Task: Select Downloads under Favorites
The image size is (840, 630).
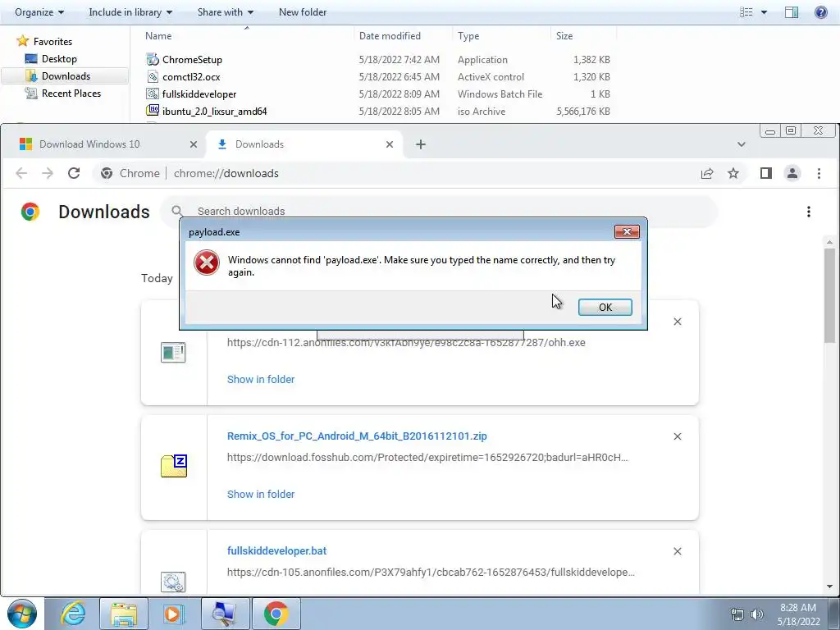Action: point(66,76)
